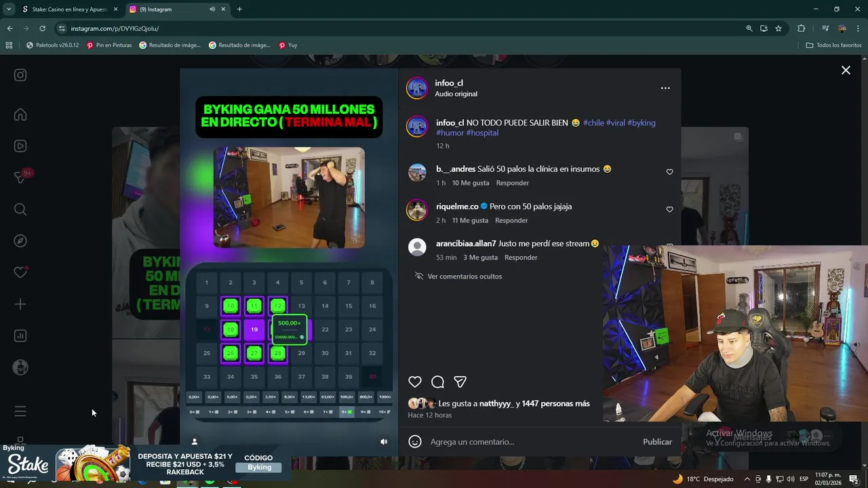Close the Instagram post viewer
Viewport: 868px width, 488px height.
pos(846,70)
